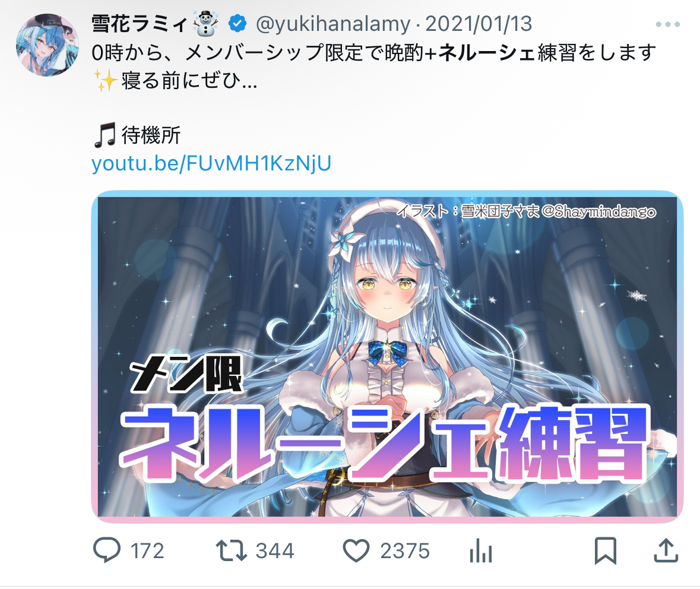Tap the retweet arrows icon
700x589 pixels.
[231, 550]
